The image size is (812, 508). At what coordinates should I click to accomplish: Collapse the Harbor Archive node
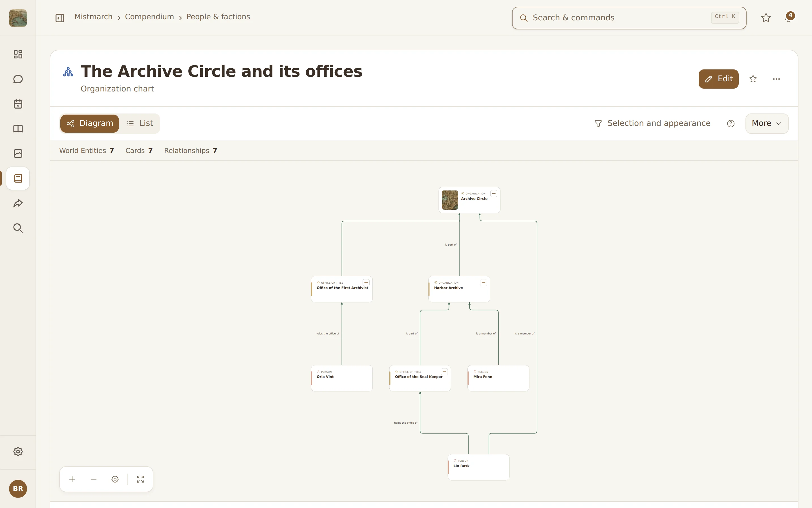484,283
